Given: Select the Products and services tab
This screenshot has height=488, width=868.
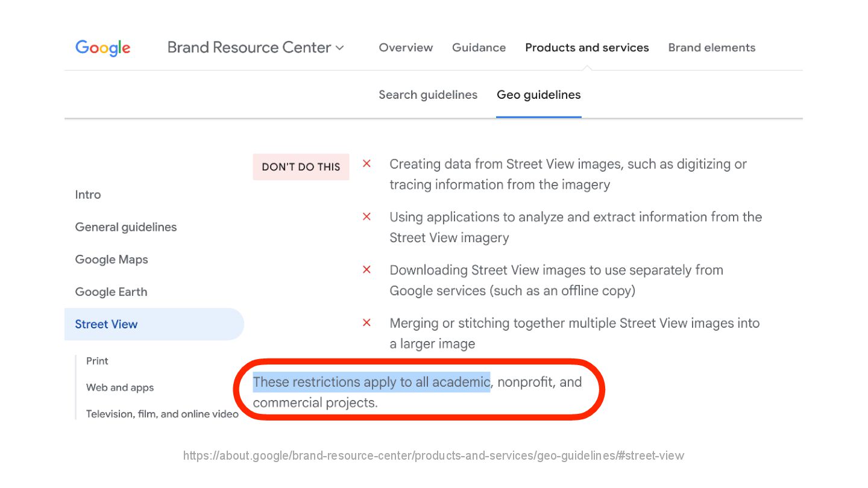Looking at the screenshot, I should click(587, 48).
